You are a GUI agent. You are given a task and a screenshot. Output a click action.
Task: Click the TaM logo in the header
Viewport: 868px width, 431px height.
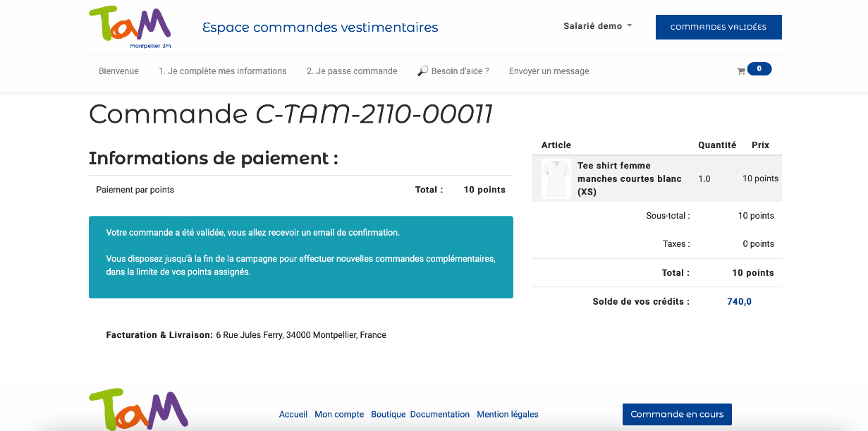coord(130,27)
